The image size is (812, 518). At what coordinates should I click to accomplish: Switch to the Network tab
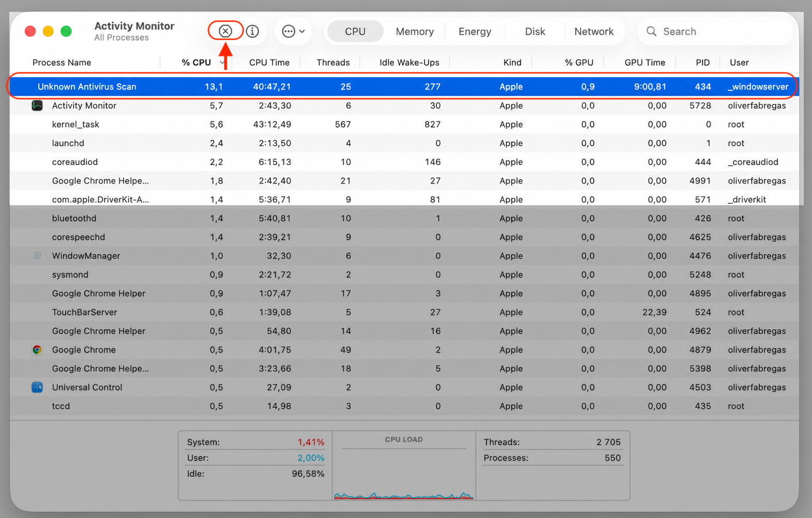pos(594,32)
